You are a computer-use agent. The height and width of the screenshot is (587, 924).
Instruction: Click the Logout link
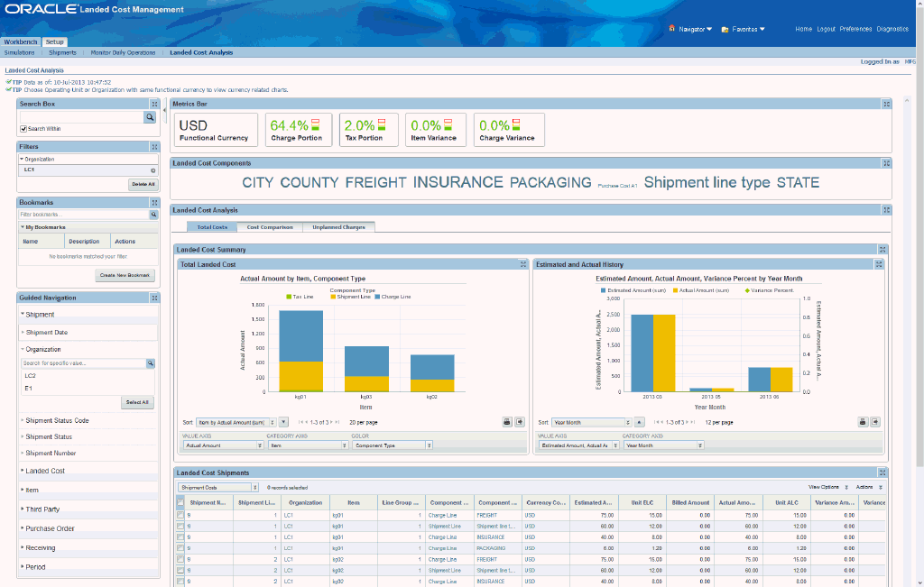coord(827,29)
